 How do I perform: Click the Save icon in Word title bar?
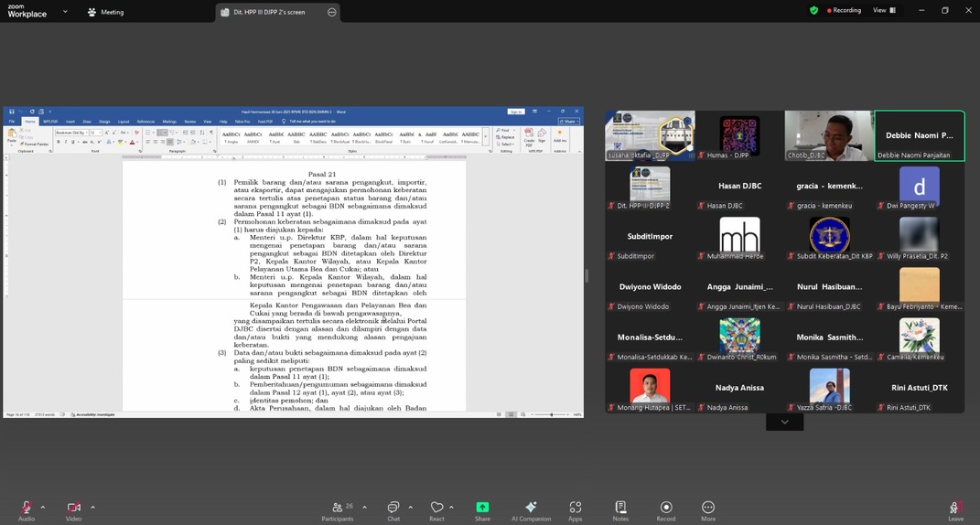pyautogui.click(x=11, y=112)
